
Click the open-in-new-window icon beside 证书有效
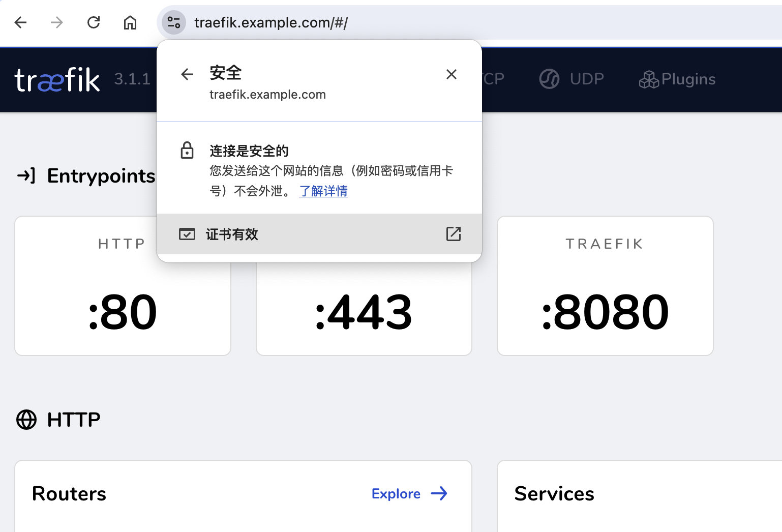(x=453, y=234)
